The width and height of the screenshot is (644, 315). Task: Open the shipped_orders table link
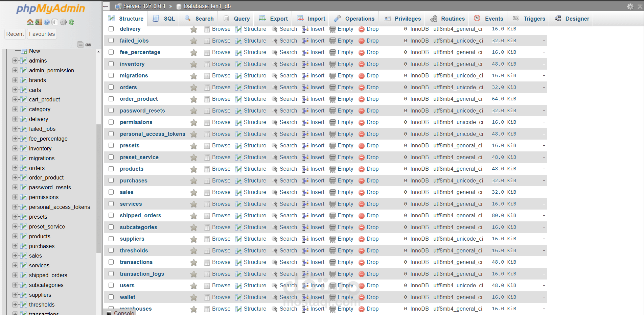point(140,215)
